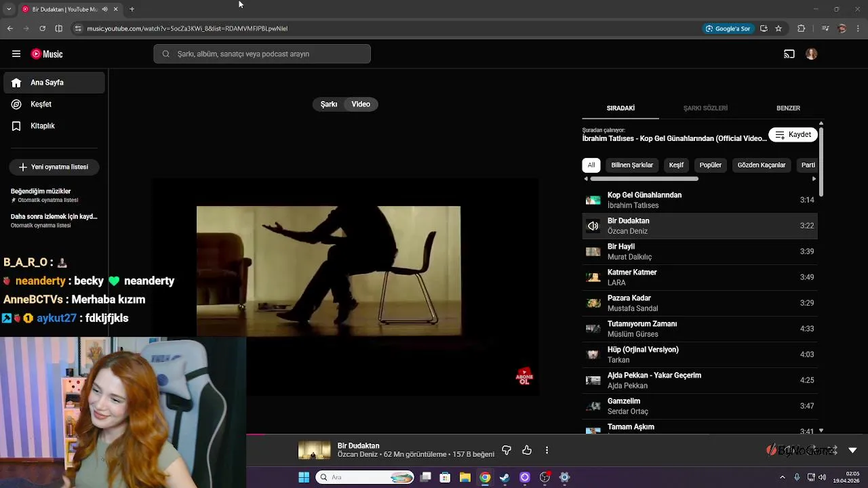Screen dimensions: 868x488
Task: Open site information icon in address bar
Action: (78, 28)
